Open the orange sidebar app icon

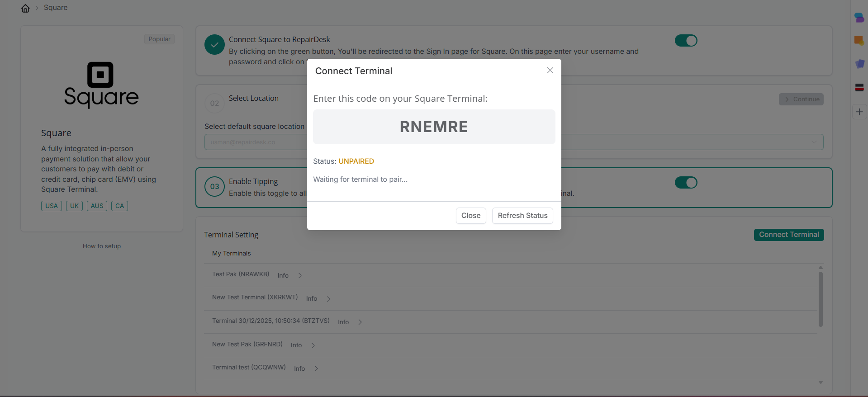pos(859,41)
